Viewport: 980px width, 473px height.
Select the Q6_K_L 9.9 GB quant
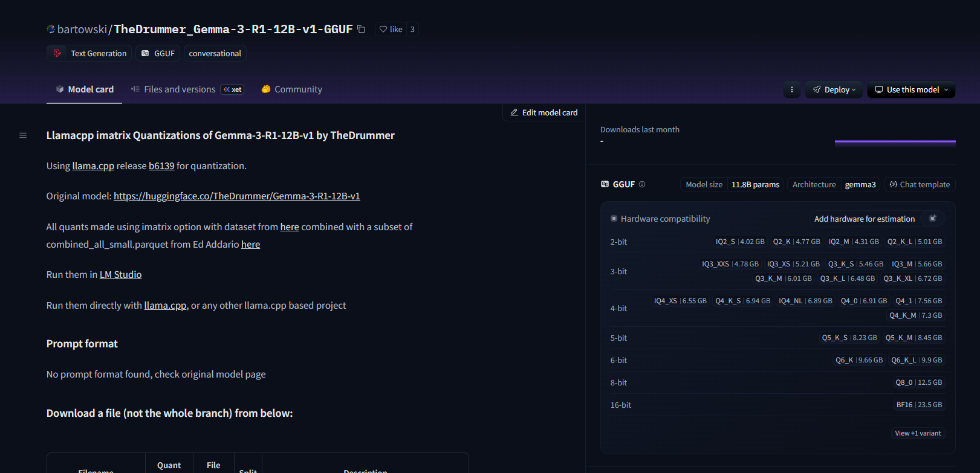pyautogui.click(x=917, y=360)
